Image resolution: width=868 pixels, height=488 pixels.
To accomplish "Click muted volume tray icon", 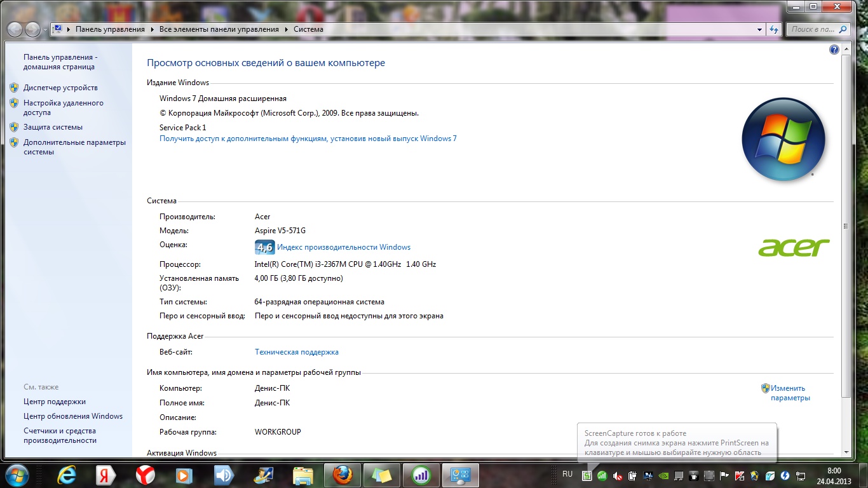I will click(x=618, y=475).
